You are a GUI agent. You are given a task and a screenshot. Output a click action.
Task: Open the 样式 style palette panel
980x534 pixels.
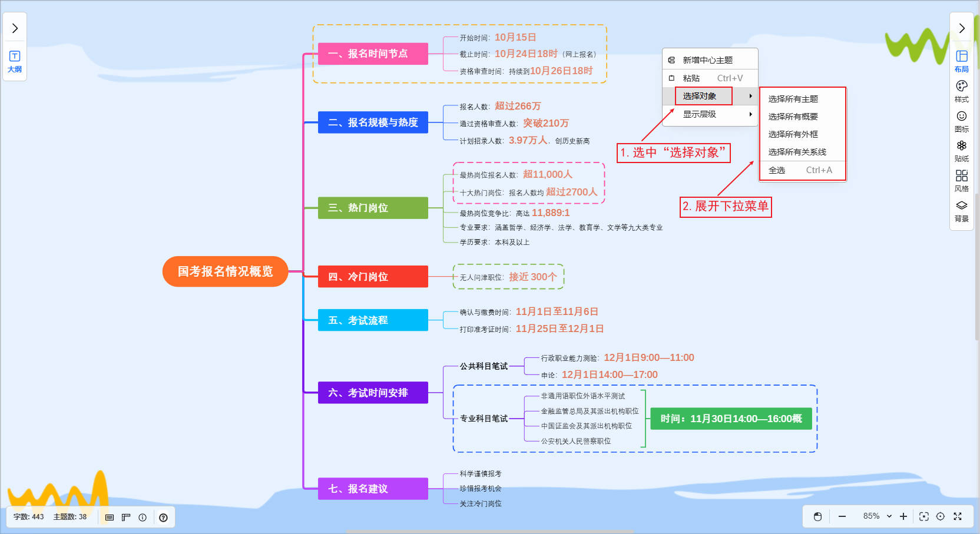tap(961, 91)
